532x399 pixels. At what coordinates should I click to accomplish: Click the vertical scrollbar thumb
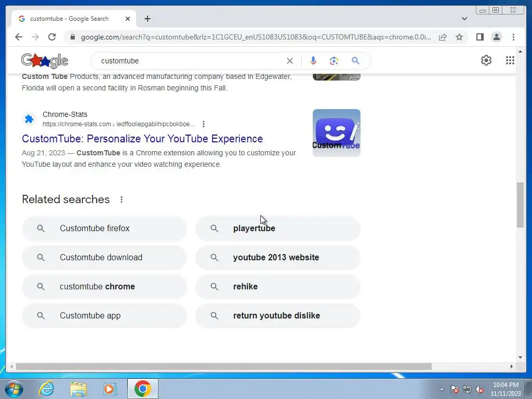point(520,205)
